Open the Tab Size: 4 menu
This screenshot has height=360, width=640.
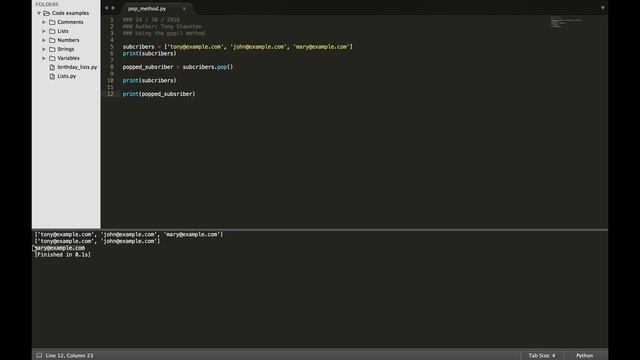542,356
